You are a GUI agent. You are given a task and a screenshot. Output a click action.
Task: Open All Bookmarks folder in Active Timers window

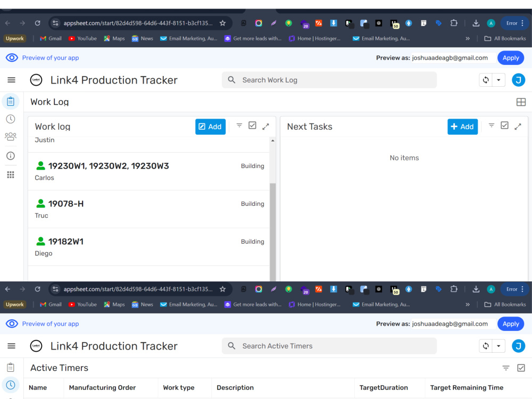point(505,304)
